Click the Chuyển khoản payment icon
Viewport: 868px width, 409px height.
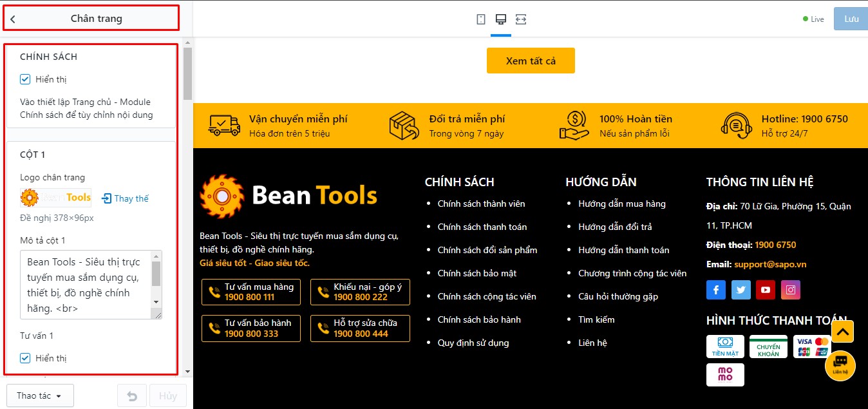click(x=768, y=347)
